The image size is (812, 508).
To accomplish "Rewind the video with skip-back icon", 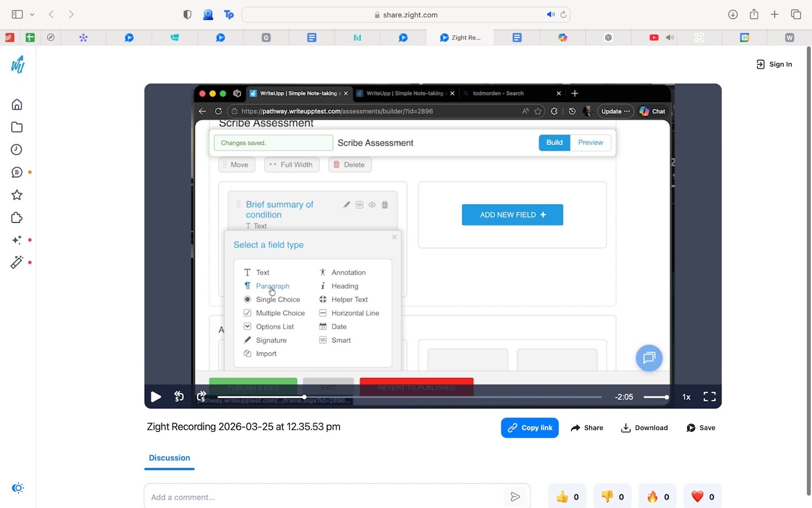I will [179, 397].
